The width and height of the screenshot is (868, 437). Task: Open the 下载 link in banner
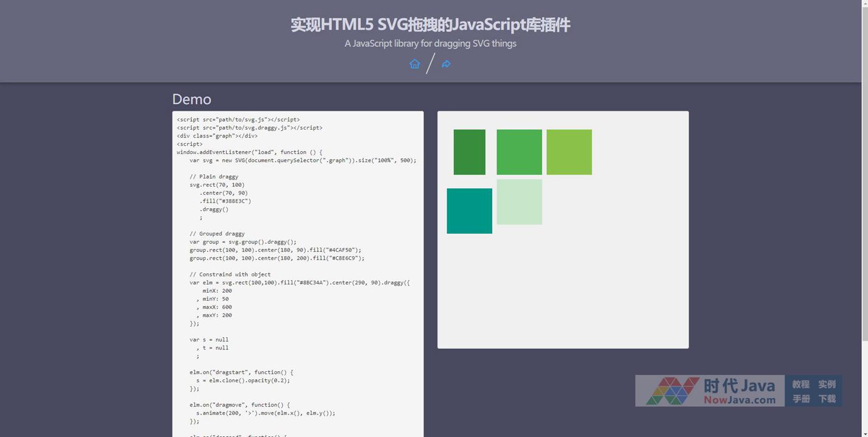click(827, 399)
